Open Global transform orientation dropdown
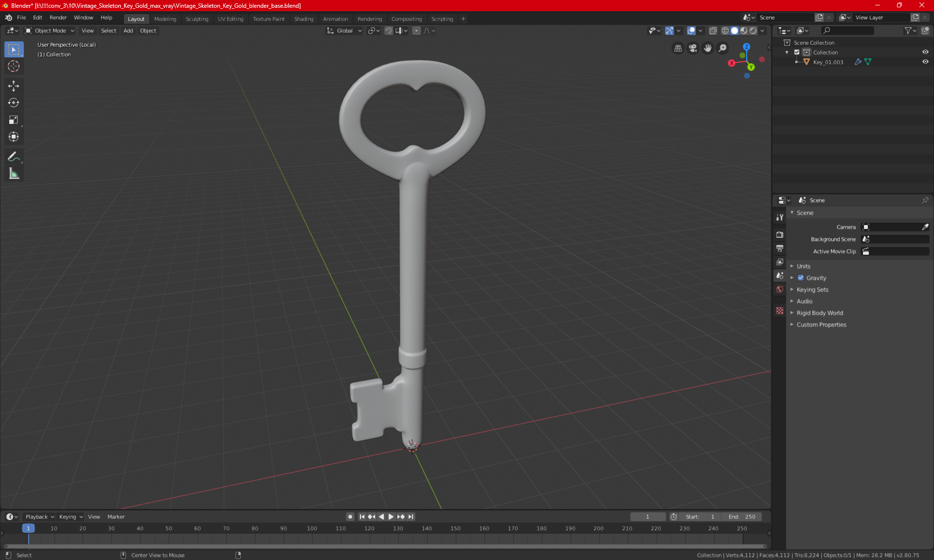The height and width of the screenshot is (560, 934). (344, 31)
